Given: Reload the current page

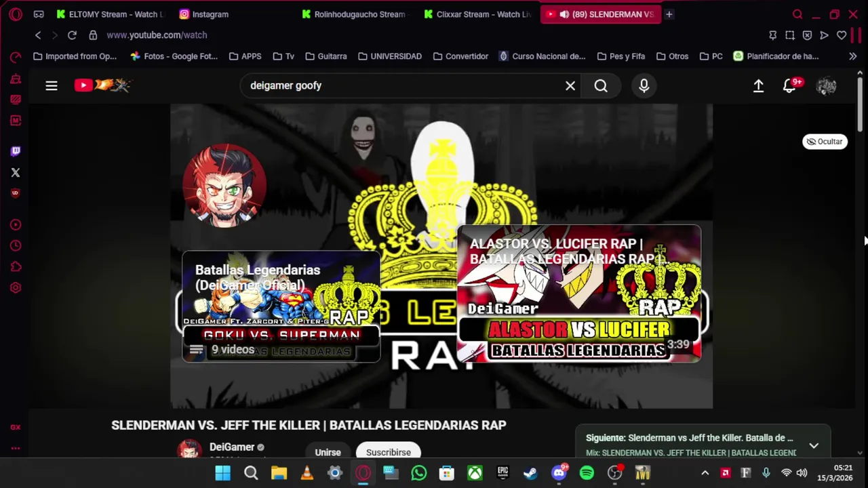Looking at the screenshot, I should (72, 35).
